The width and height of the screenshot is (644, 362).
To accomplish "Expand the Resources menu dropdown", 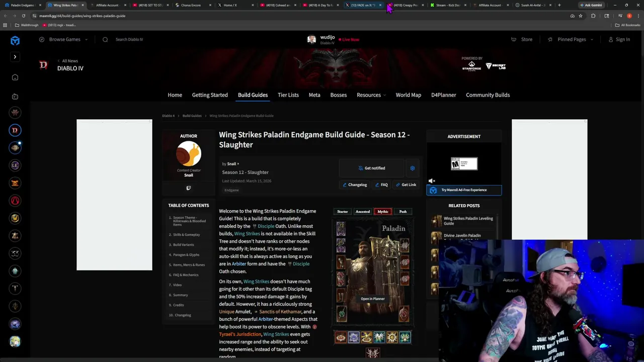I will click(371, 95).
